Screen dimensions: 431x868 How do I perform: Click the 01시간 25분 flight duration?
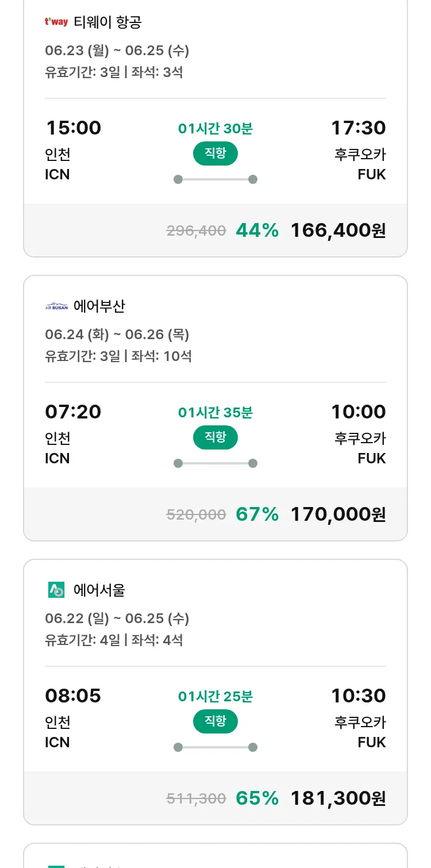(x=215, y=697)
